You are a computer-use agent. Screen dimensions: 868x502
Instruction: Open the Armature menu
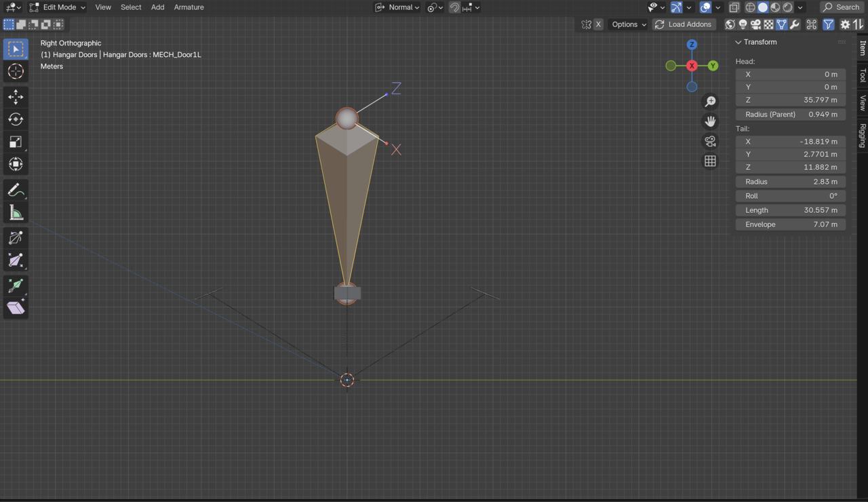click(x=189, y=7)
